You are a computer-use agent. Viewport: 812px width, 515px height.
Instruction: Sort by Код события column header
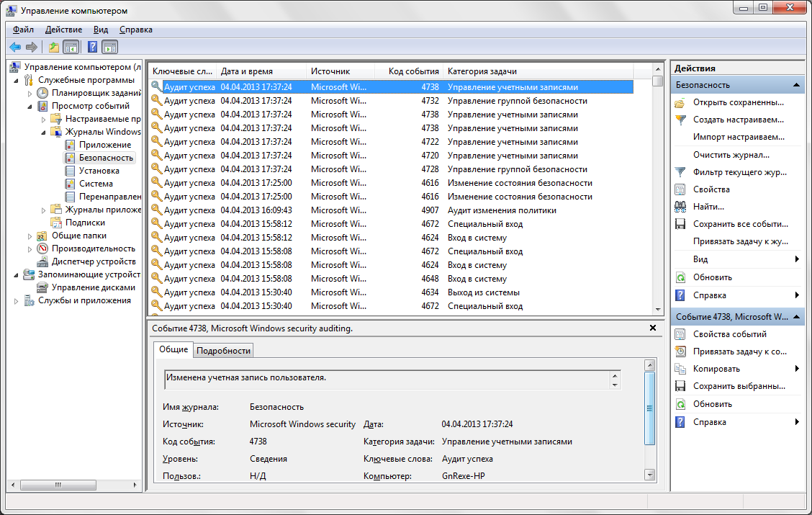409,71
